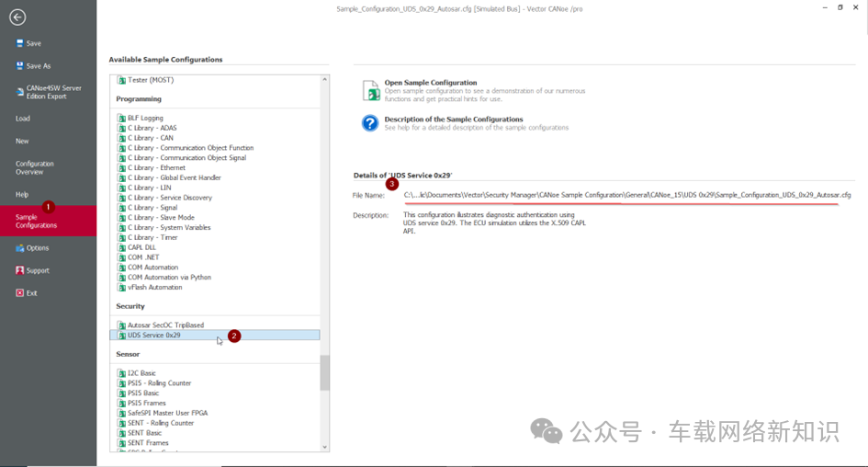Select C Library - Ethernet sample

[157, 168]
